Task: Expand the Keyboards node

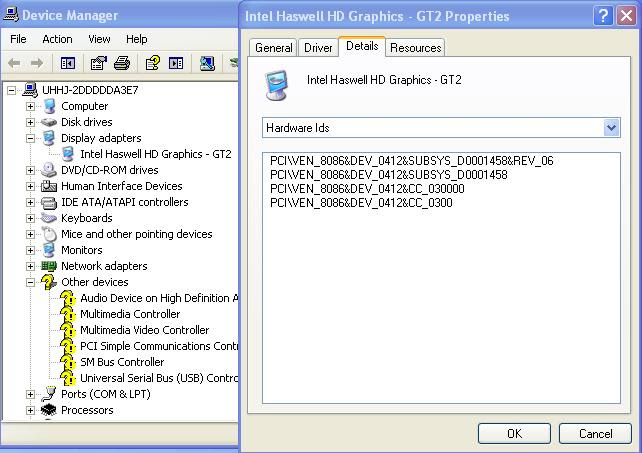Action: point(30,218)
